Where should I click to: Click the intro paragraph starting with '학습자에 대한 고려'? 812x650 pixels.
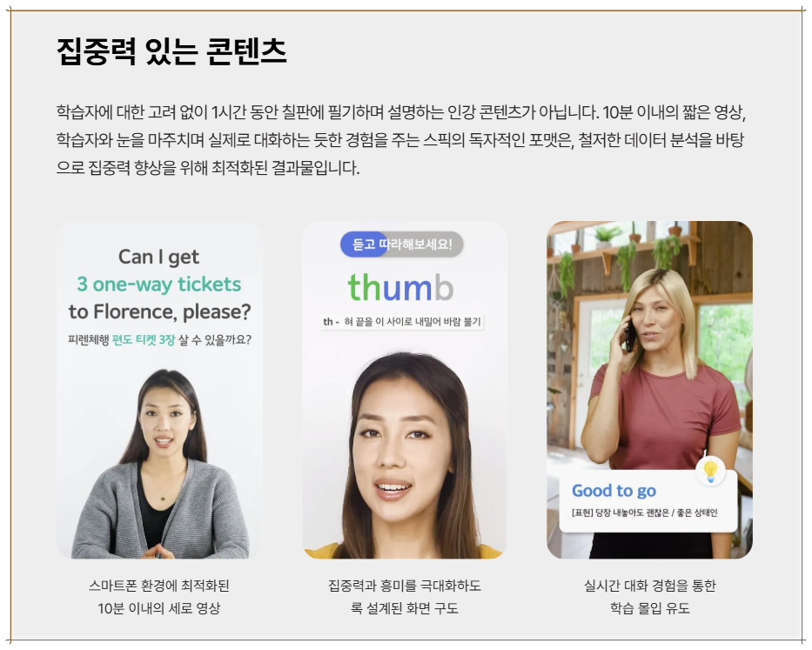tap(401, 140)
